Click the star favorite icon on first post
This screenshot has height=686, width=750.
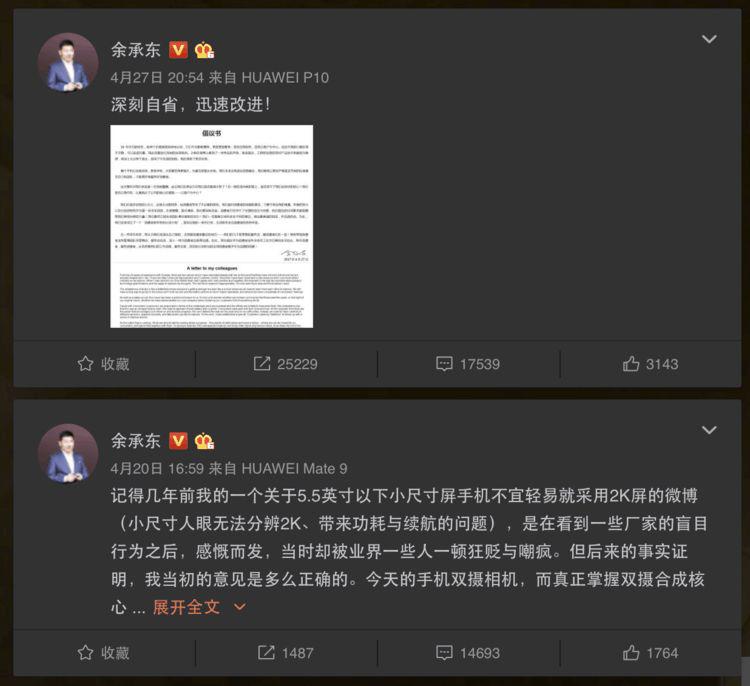(85, 364)
